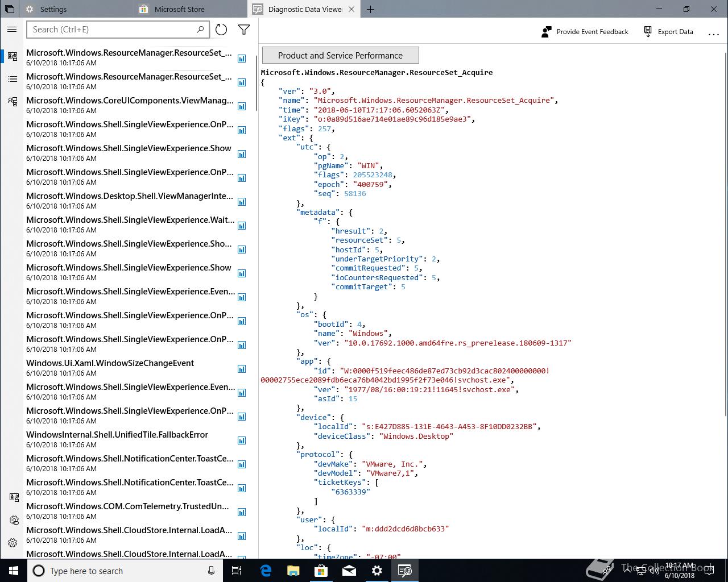Launch Microsoft Edge from taskbar
This screenshot has height=582, width=728.
point(265,571)
